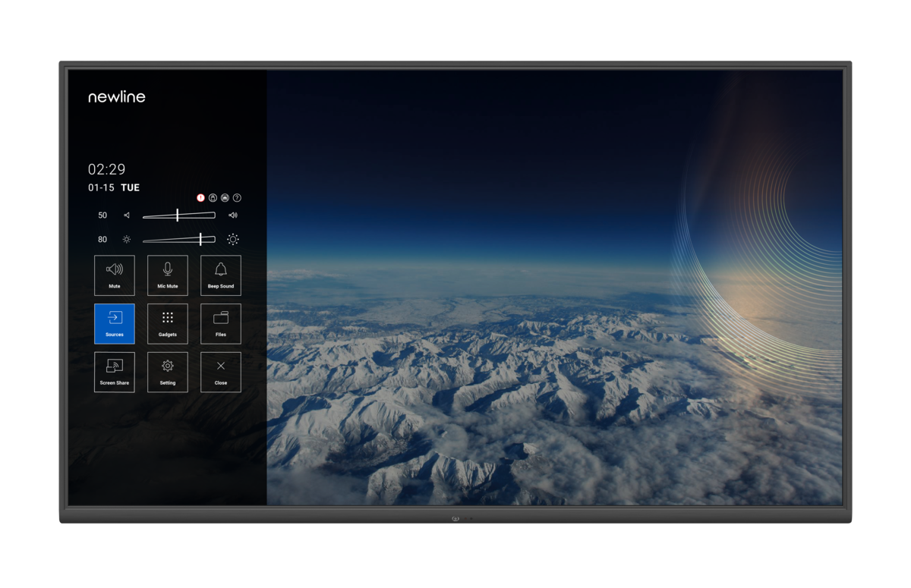Open the help question mark icon
The width and height of the screenshot is (911, 588).
point(237,197)
